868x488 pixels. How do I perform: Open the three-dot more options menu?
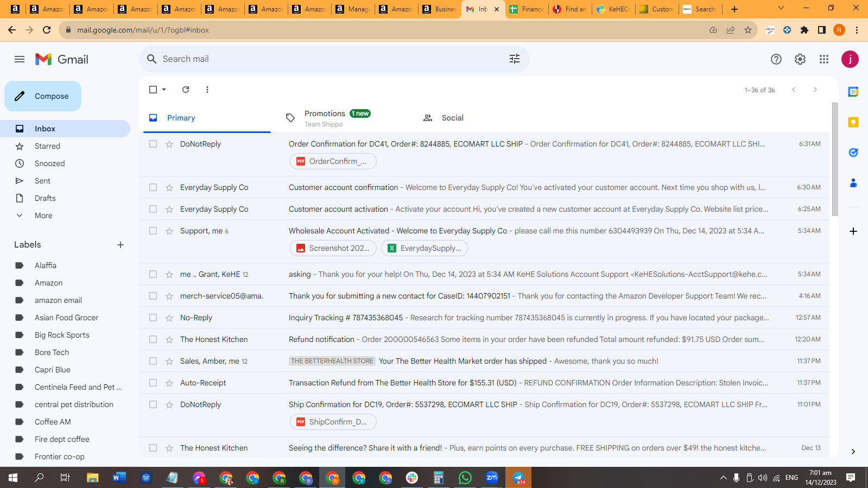[207, 90]
